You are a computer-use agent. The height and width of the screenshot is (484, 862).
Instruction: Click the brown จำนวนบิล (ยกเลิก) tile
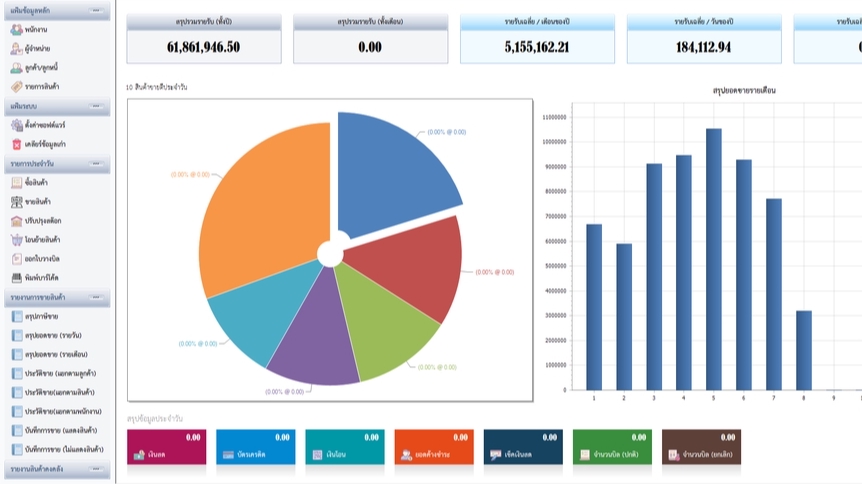pos(701,447)
